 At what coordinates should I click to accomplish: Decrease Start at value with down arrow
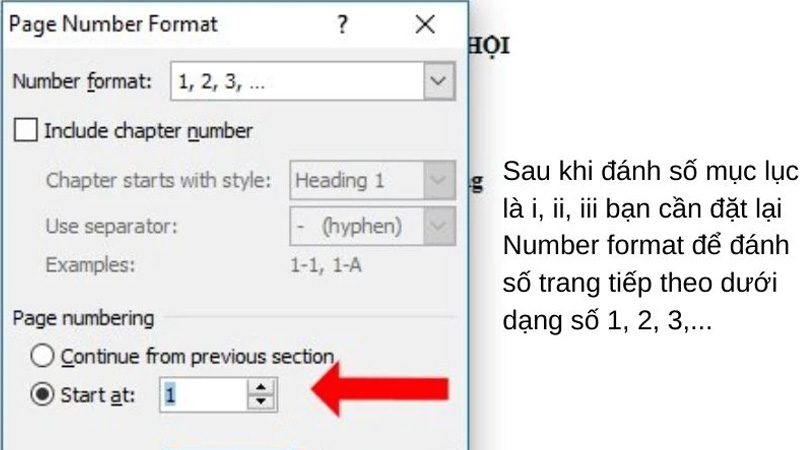point(261,402)
